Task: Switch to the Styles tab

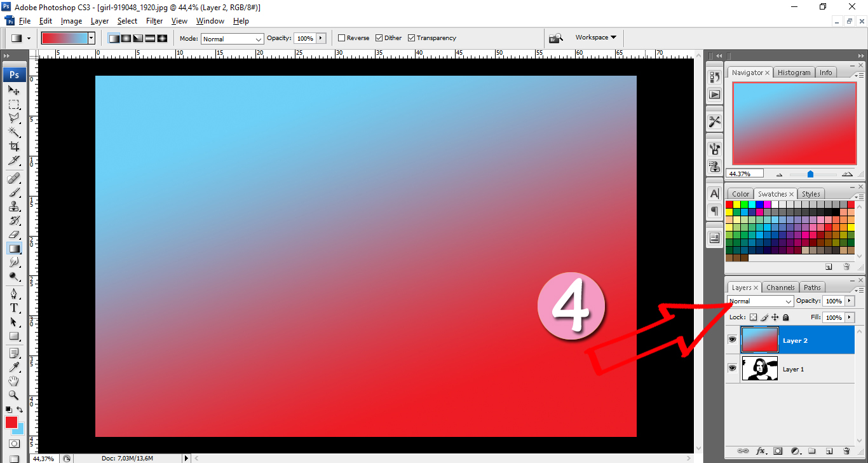Action: point(810,194)
